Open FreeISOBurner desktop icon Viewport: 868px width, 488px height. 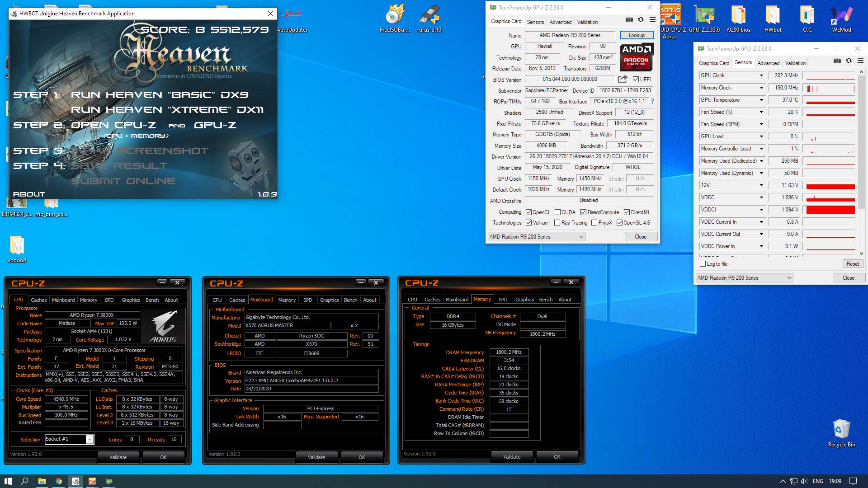(x=395, y=19)
